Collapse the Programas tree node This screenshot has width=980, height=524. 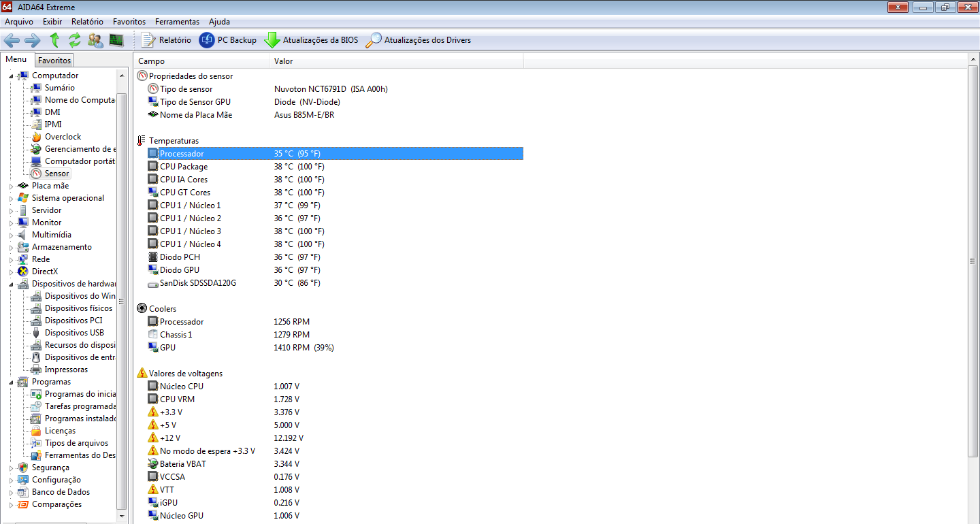click(11, 382)
